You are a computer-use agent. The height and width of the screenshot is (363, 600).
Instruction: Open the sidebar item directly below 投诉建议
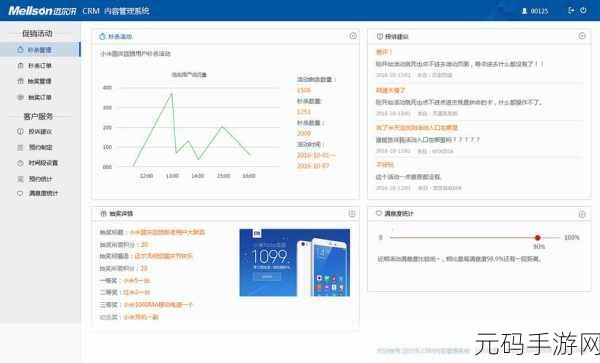[41, 148]
